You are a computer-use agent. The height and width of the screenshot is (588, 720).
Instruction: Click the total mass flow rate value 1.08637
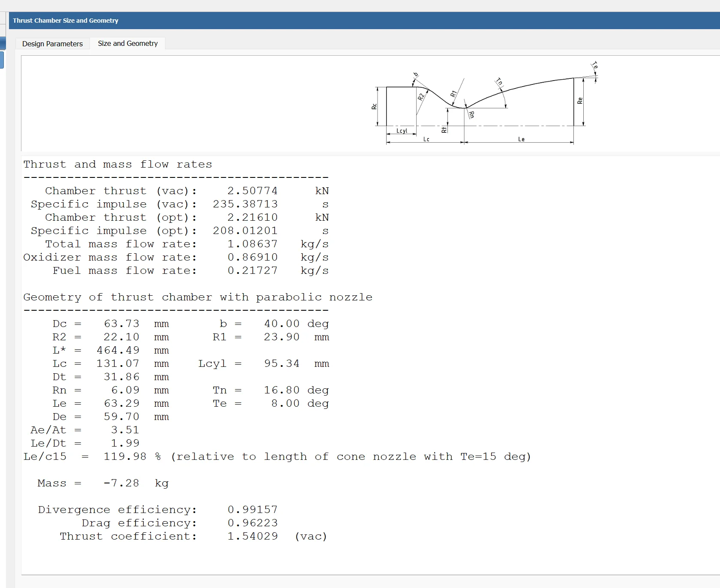tap(252, 244)
